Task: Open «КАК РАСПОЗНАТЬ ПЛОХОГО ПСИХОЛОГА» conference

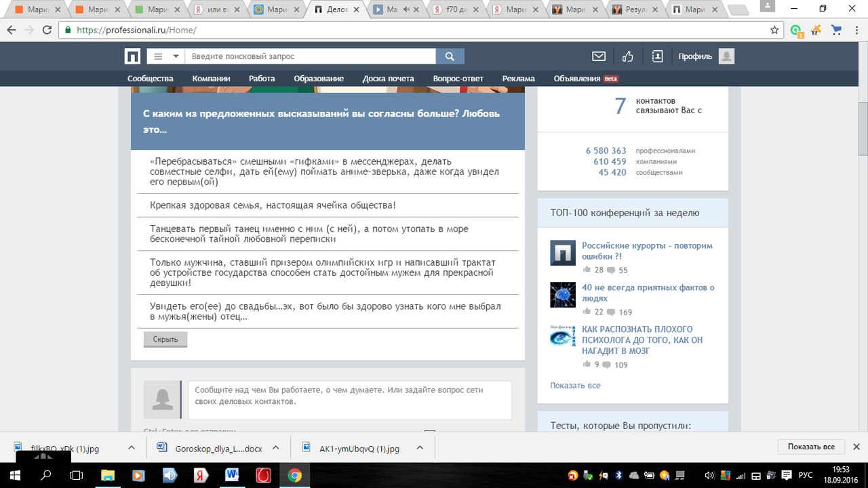Action: click(x=642, y=340)
